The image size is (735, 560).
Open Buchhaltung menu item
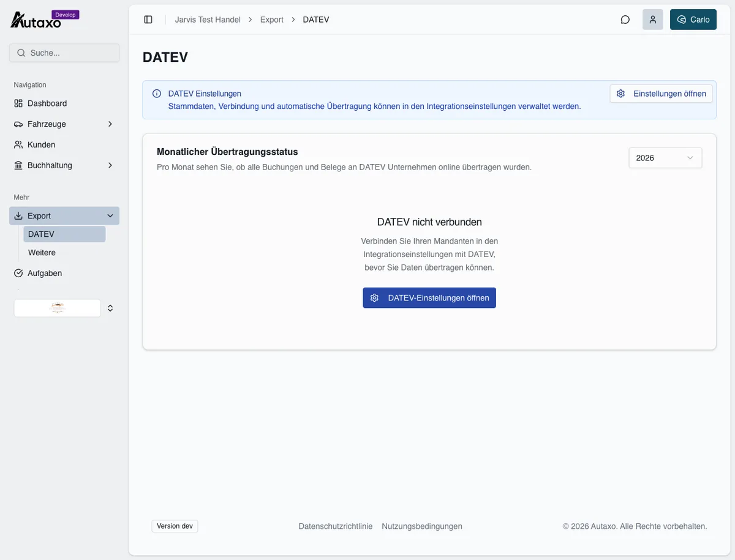click(x=64, y=165)
